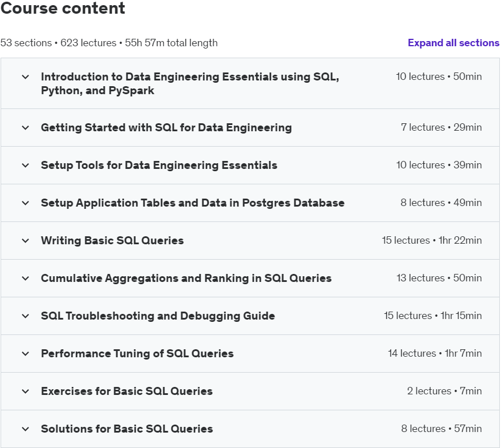Click chevron next to Setup Tools section
The image size is (501, 448).
(25, 166)
